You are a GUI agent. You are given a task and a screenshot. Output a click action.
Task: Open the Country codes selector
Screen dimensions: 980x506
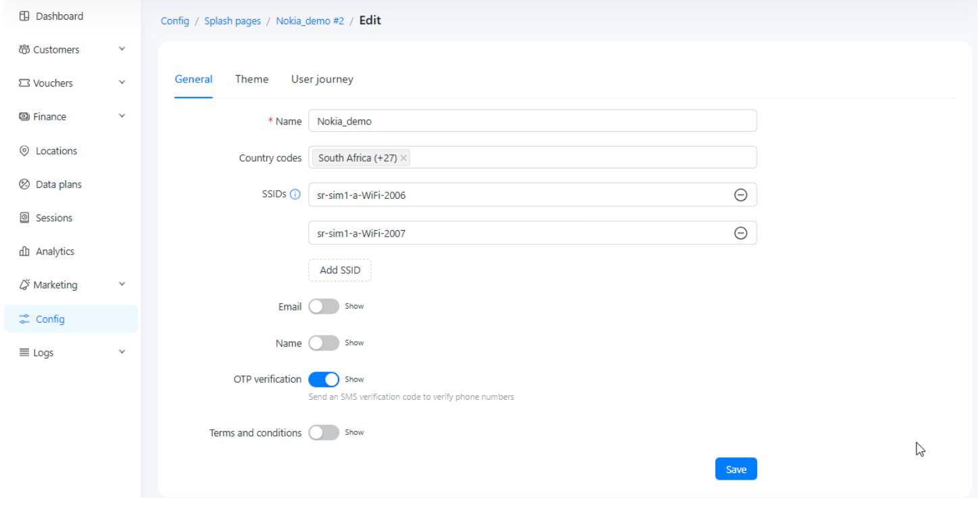click(533, 158)
